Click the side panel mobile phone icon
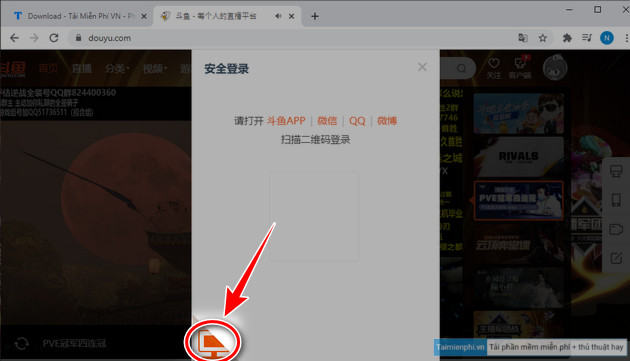This screenshot has height=361, width=630. tap(616, 200)
